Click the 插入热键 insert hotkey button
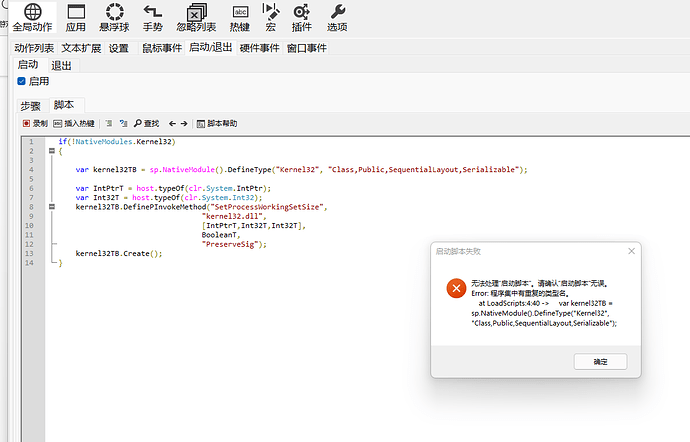This screenshot has height=442, width=690. (74, 123)
